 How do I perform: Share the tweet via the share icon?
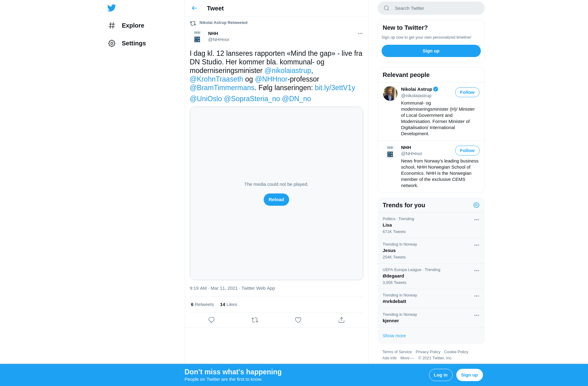(x=341, y=320)
